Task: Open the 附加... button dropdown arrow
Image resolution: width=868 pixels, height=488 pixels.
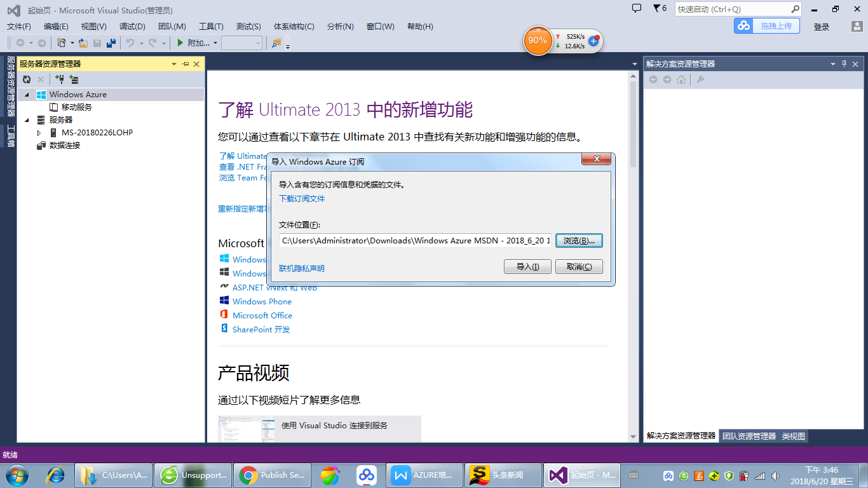Action: tap(215, 43)
